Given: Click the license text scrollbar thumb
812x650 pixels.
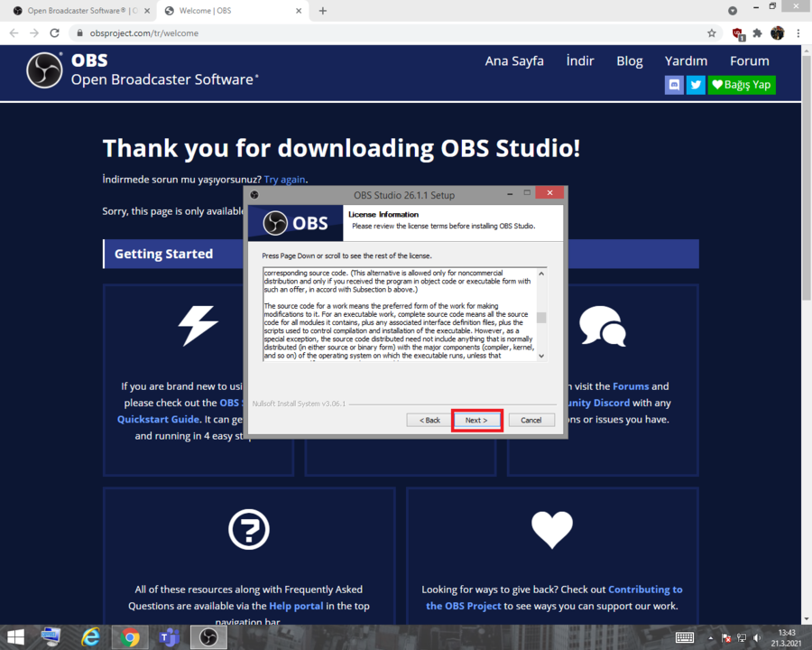Looking at the screenshot, I should [x=541, y=317].
